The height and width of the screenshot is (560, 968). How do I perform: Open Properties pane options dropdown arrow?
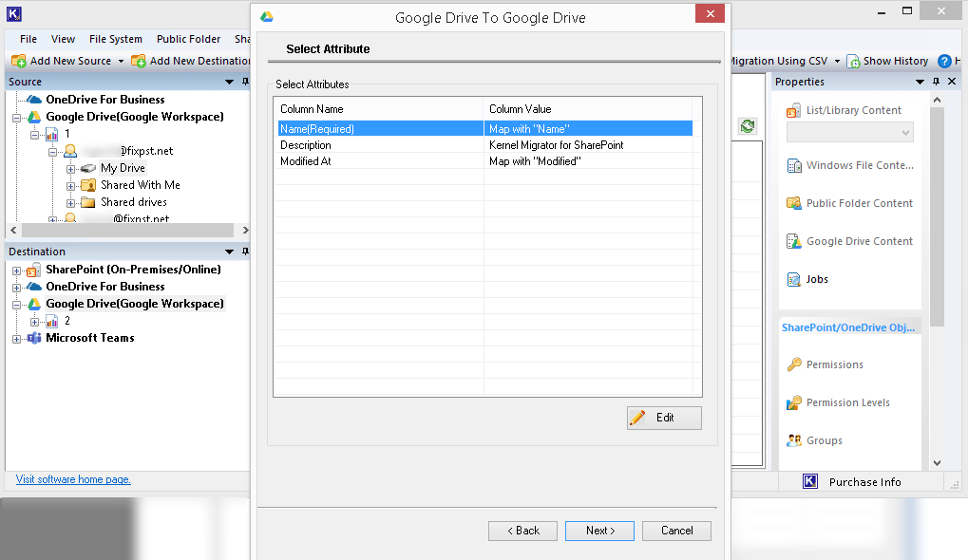click(x=920, y=82)
